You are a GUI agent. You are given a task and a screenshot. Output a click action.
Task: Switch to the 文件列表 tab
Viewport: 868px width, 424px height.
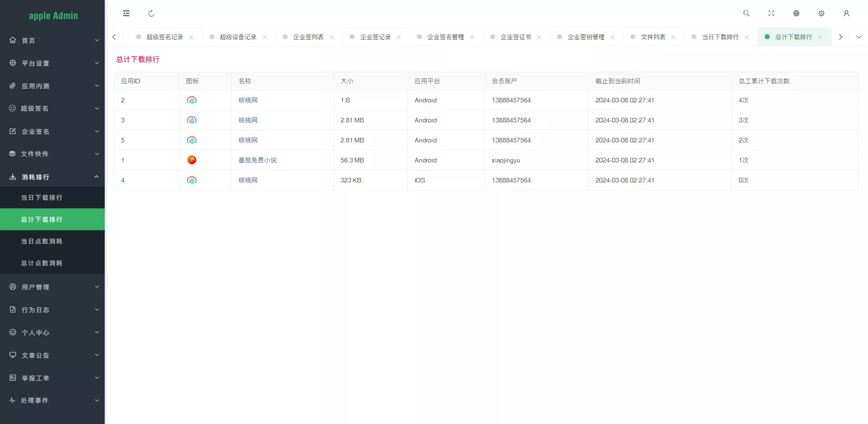click(x=653, y=37)
